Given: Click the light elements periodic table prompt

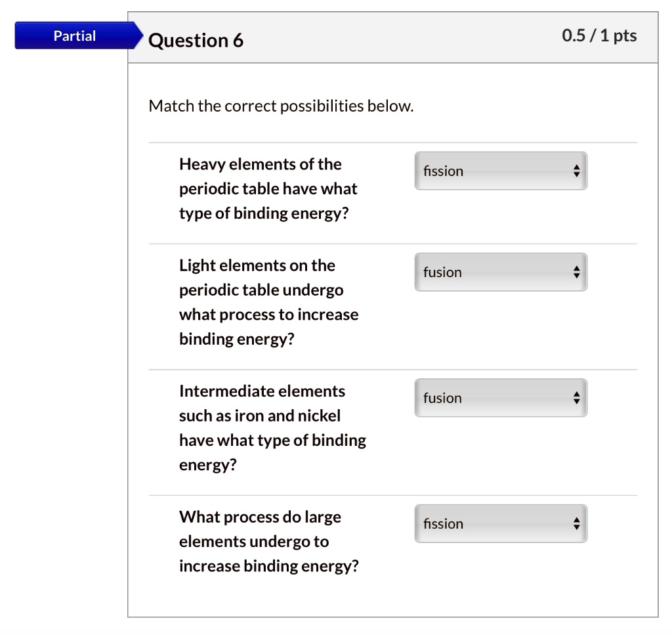Looking at the screenshot, I should (x=268, y=301).
